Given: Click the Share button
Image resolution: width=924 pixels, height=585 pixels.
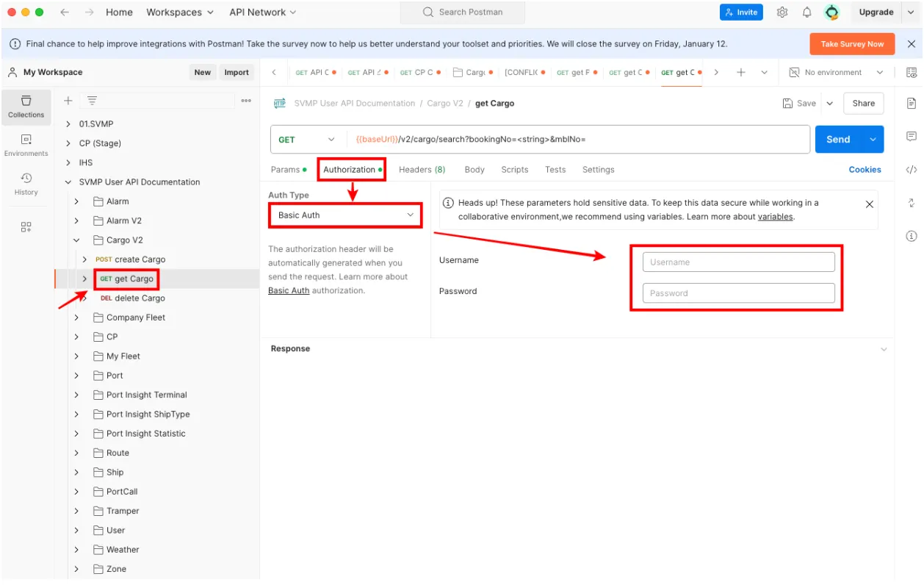Looking at the screenshot, I should point(863,104).
